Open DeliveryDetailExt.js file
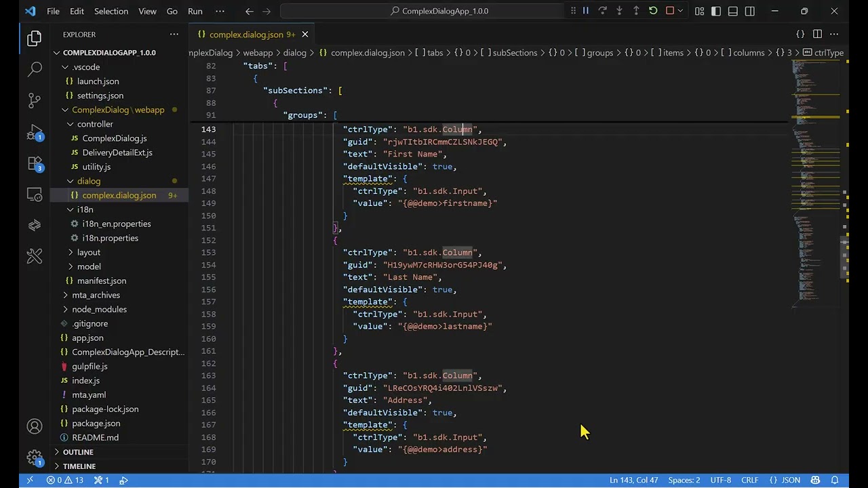 click(x=119, y=152)
